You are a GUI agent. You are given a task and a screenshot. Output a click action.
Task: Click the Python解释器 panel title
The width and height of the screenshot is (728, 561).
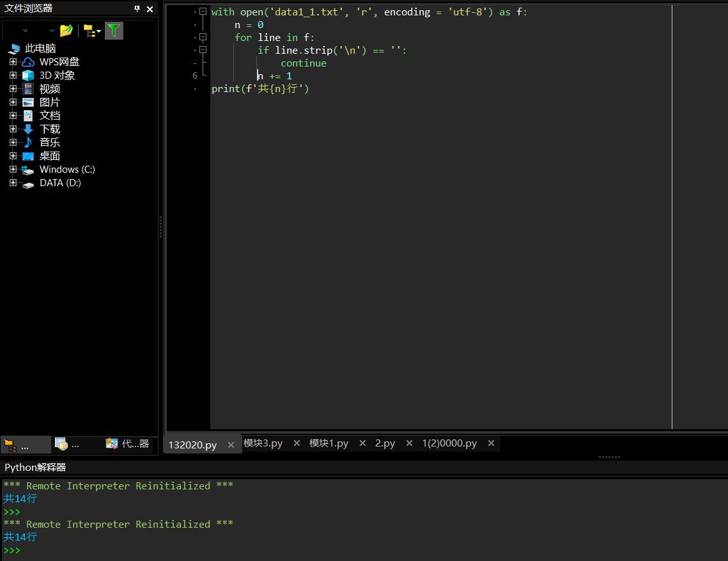(x=35, y=468)
